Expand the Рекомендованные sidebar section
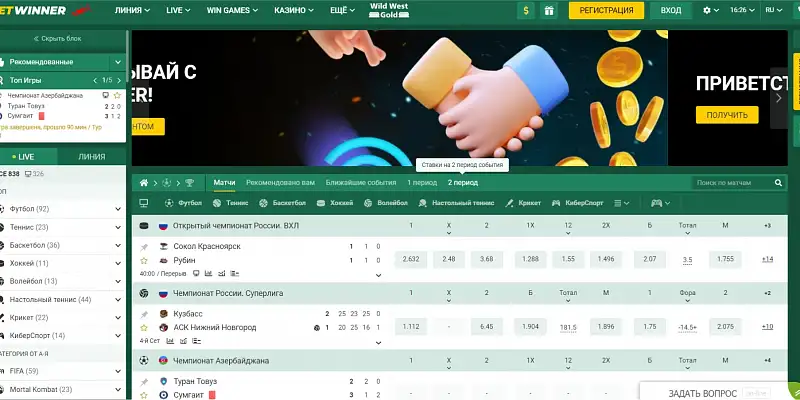Viewport: 800px width, 400px height. [118, 62]
